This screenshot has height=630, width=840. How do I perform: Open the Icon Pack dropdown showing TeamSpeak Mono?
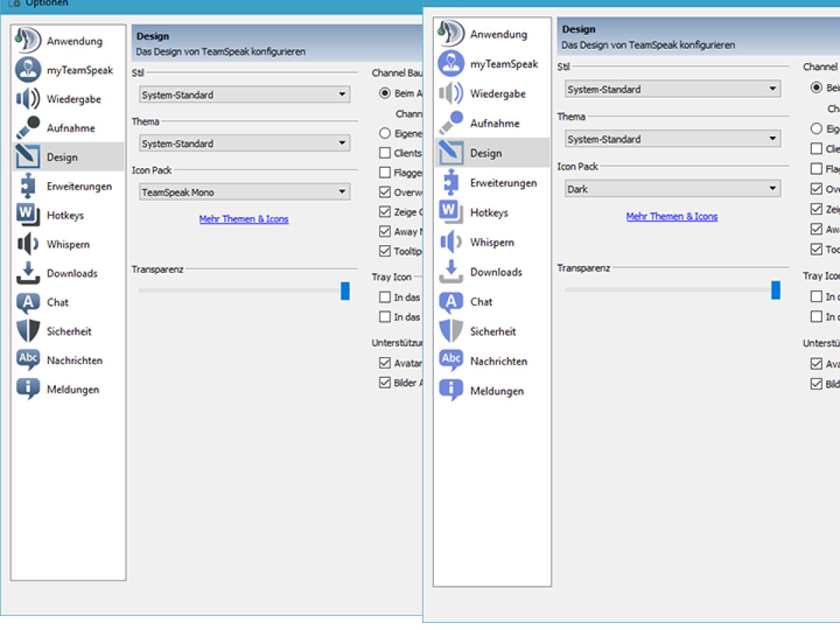tap(244, 192)
